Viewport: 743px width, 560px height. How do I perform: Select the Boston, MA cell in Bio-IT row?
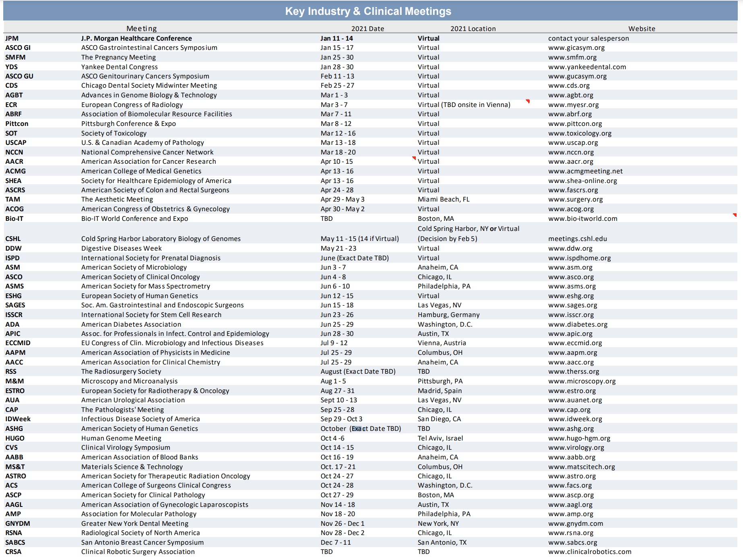436,219
